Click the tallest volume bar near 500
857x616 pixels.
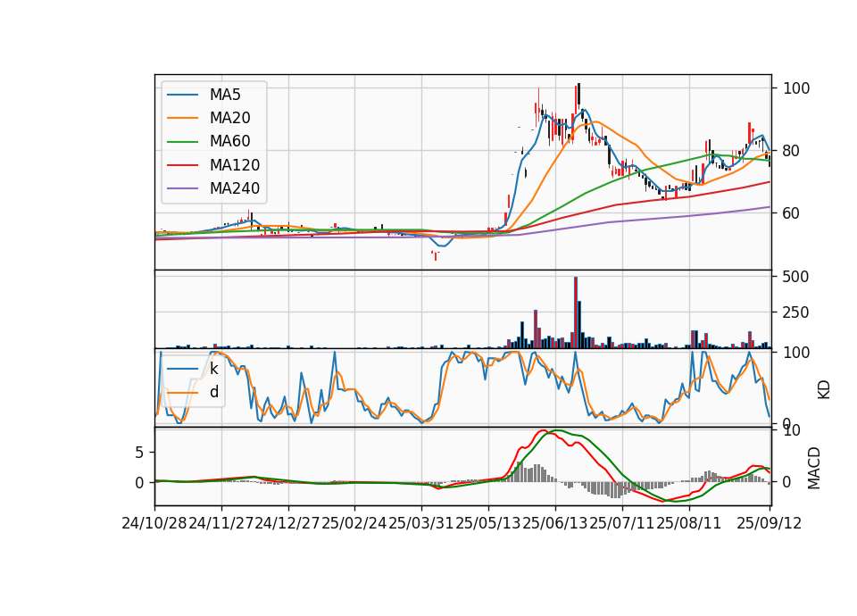(x=576, y=312)
